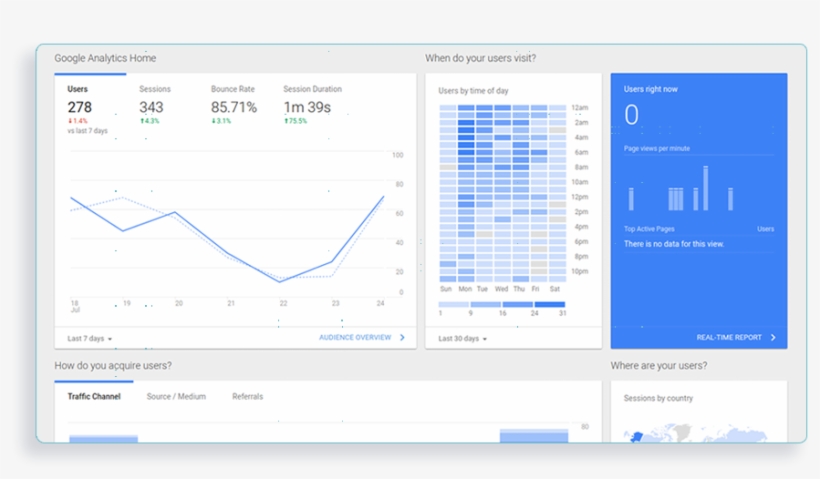Open the Last 7 days dropdown
Viewport: 820px width, 479px height.
click(90, 338)
